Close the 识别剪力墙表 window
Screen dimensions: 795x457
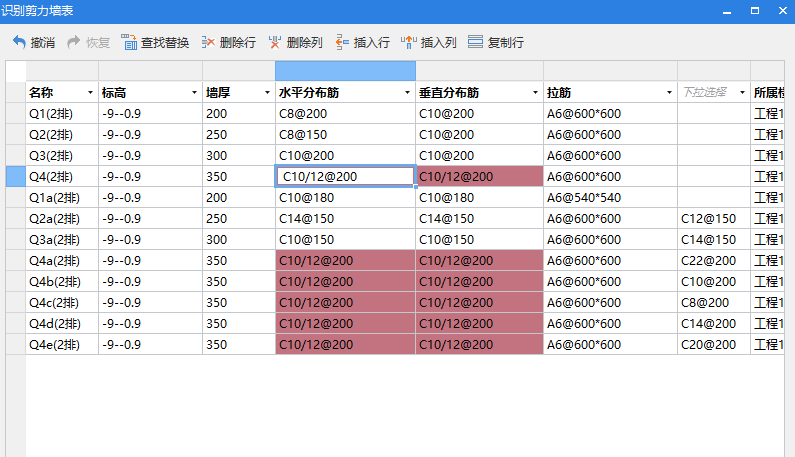tap(783, 11)
